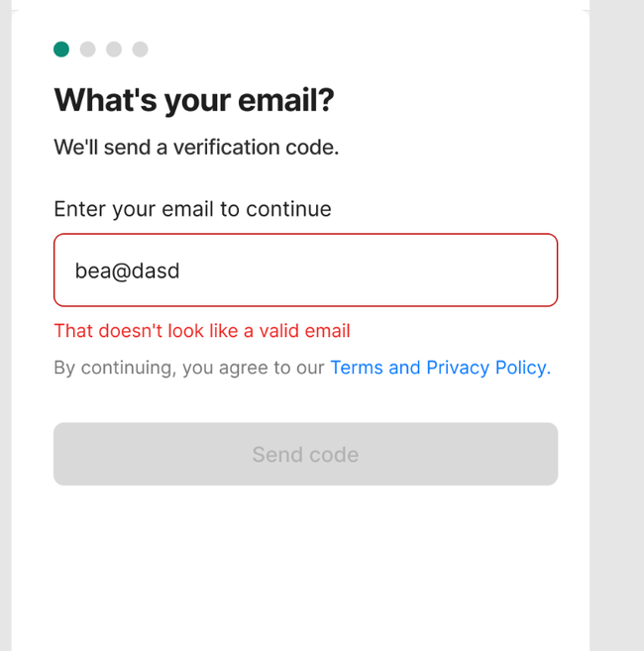Image resolution: width=644 pixels, height=651 pixels.
Task: Click the 'We'll send a verification code.' subtitle
Action: click(196, 147)
